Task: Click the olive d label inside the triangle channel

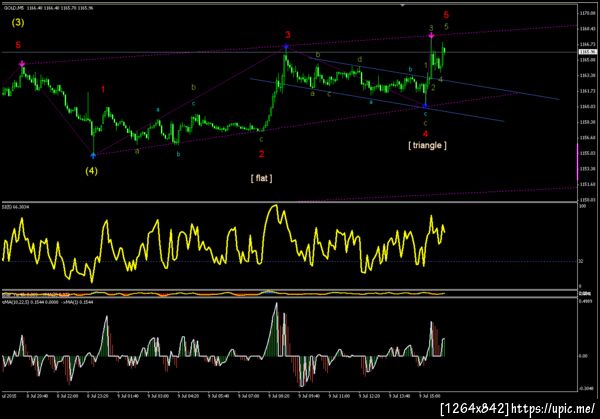Action: click(x=360, y=60)
